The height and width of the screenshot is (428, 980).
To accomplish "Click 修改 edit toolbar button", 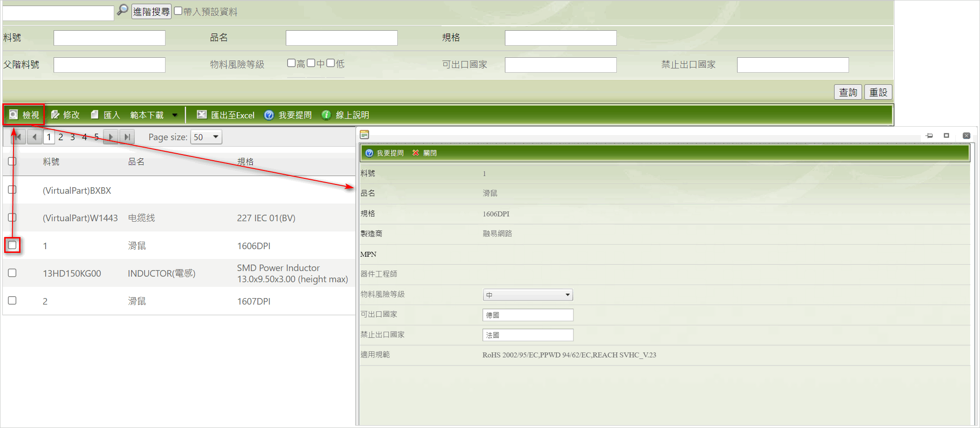I will [x=65, y=115].
